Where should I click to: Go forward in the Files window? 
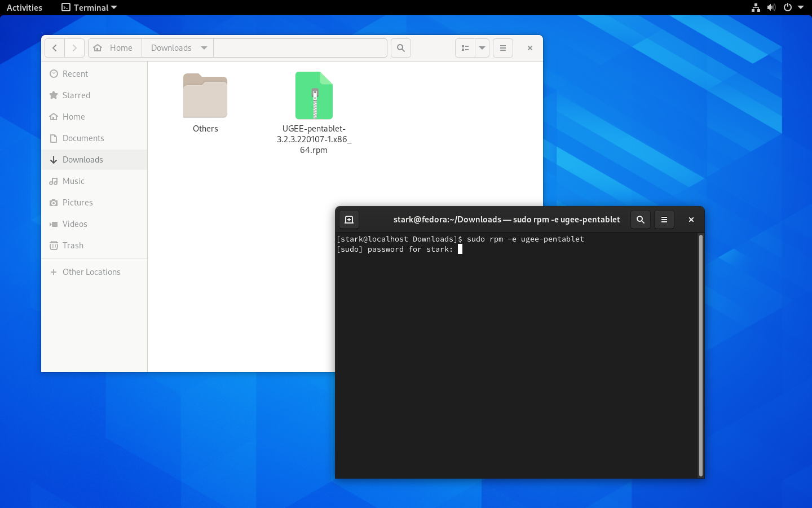pos(74,48)
